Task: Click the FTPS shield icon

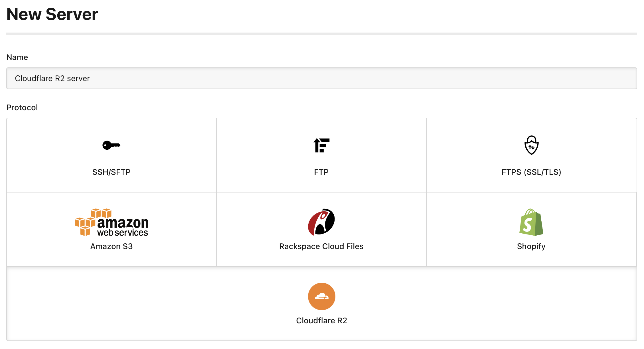Action: tap(531, 146)
